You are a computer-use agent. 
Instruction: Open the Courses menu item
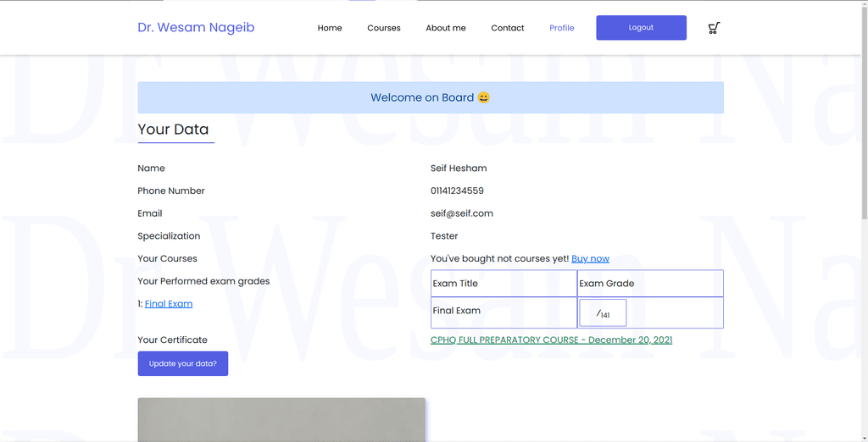click(384, 28)
